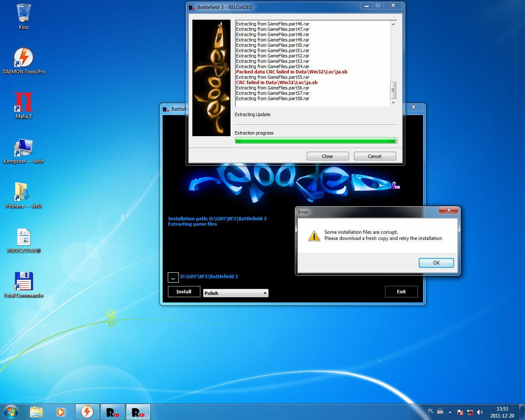525x420 pixels.
Task: Select log line GameFiles.part46.rar
Action: 272,24
